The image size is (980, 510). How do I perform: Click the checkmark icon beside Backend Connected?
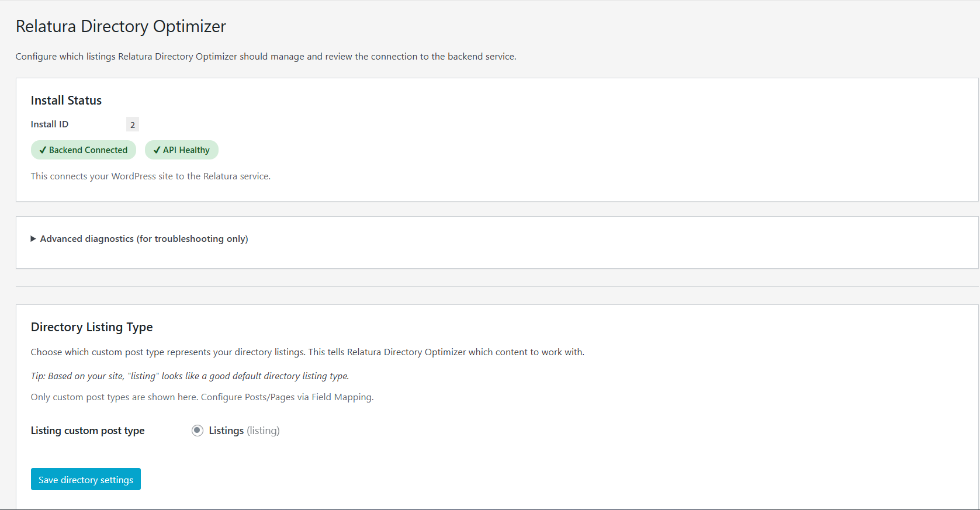click(x=43, y=150)
